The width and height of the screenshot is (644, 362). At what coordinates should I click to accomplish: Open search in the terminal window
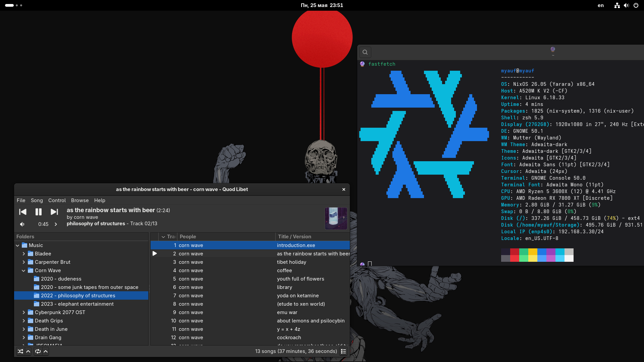pyautogui.click(x=365, y=52)
